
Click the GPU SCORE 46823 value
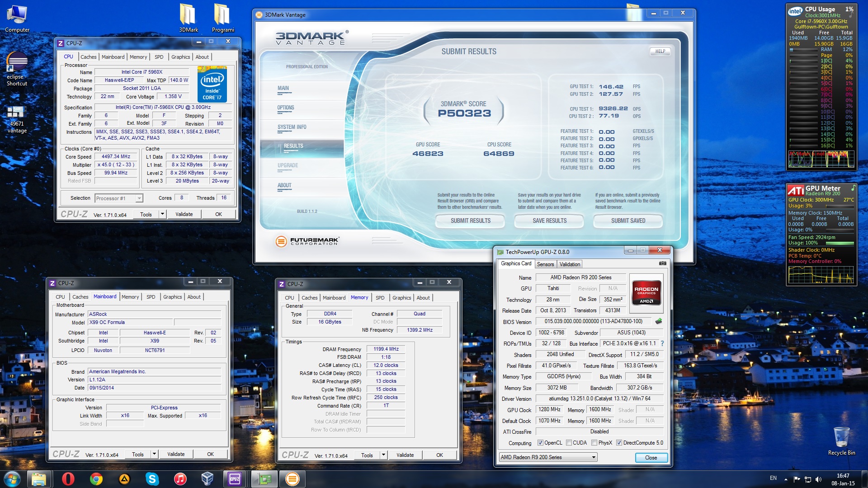[428, 154]
